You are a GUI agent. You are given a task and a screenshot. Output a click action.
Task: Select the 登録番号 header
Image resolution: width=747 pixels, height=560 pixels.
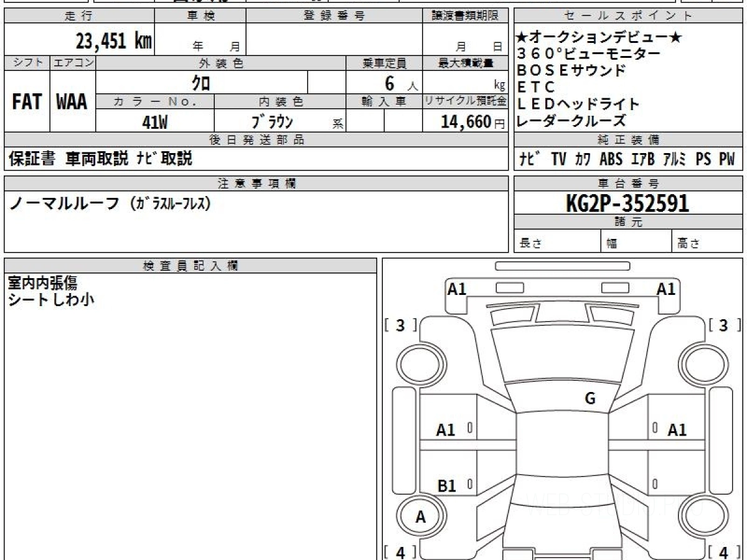(x=334, y=16)
